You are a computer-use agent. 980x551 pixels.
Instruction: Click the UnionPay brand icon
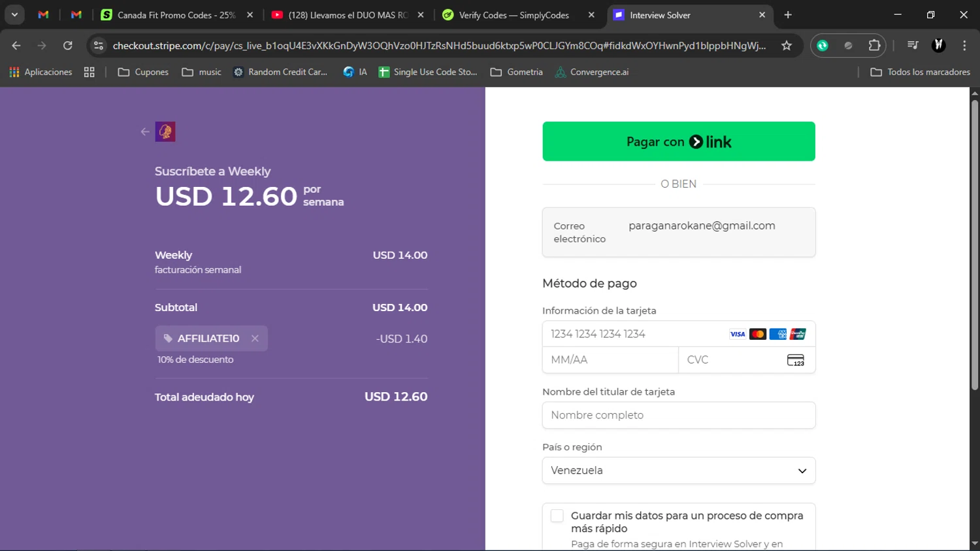coord(798,334)
